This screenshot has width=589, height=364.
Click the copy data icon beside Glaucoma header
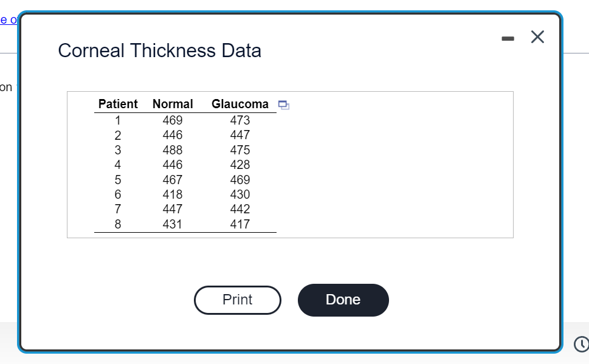(x=283, y=105)
